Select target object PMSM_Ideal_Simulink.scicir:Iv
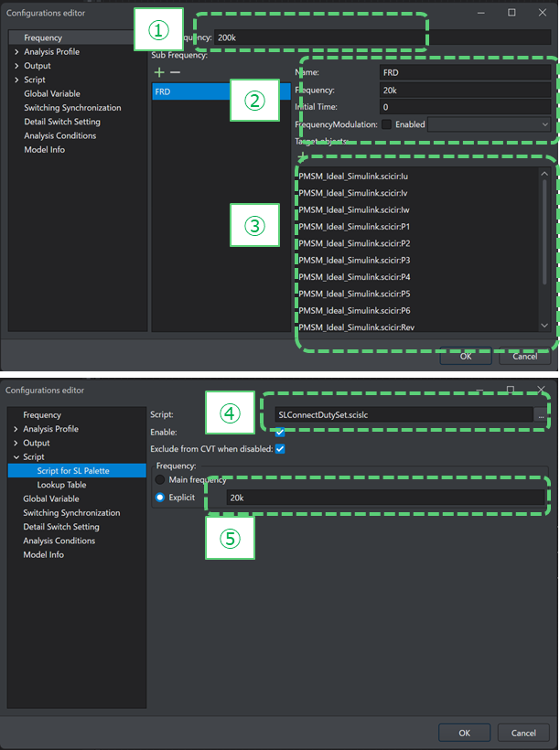Viewport: 560px width, 750px height. [x=353, y=193]
